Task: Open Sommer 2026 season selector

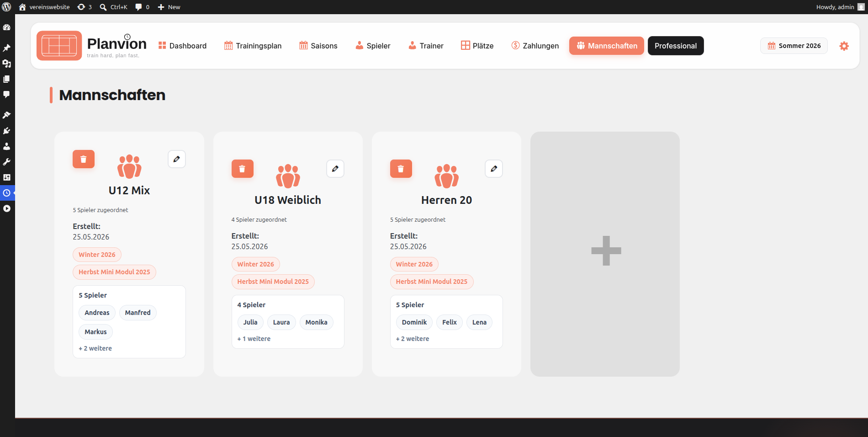Action: 794,46
